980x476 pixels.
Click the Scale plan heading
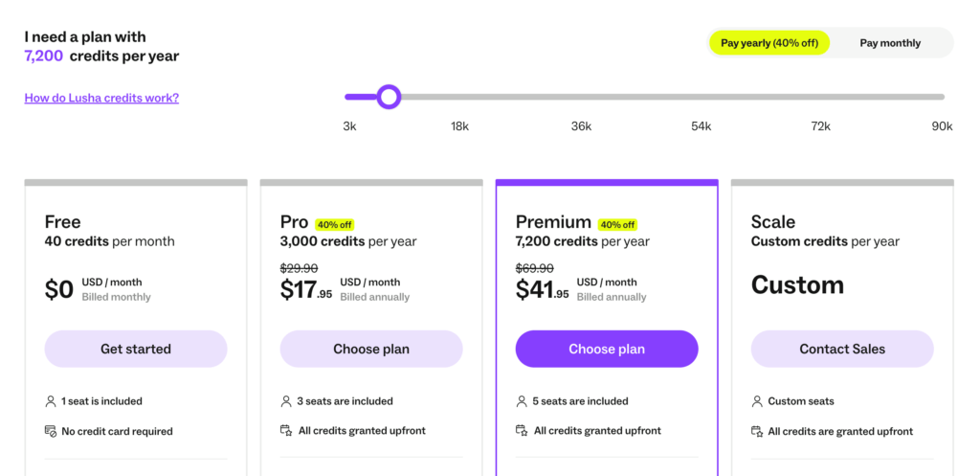tap(773, 222)
